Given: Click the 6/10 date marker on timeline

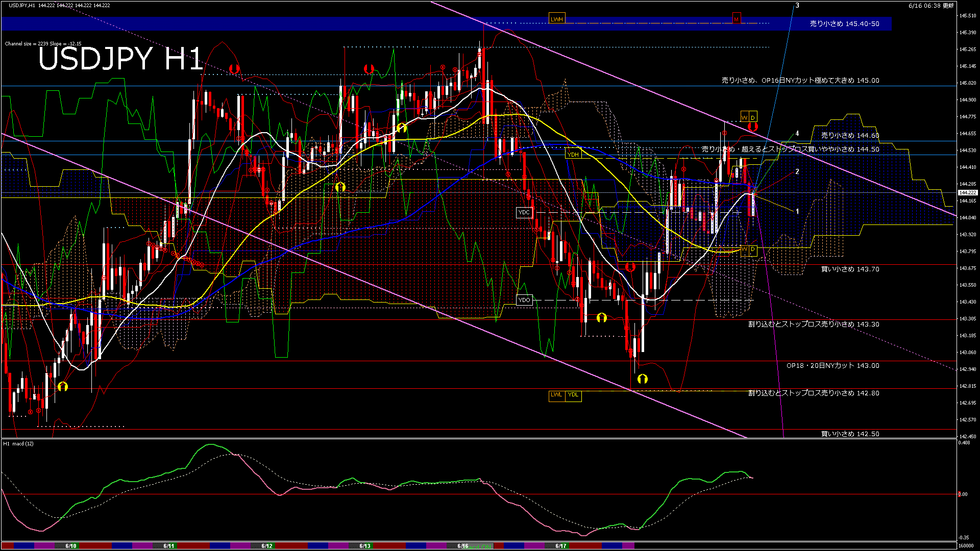Looking at the screenshot, I should (71, 546).
